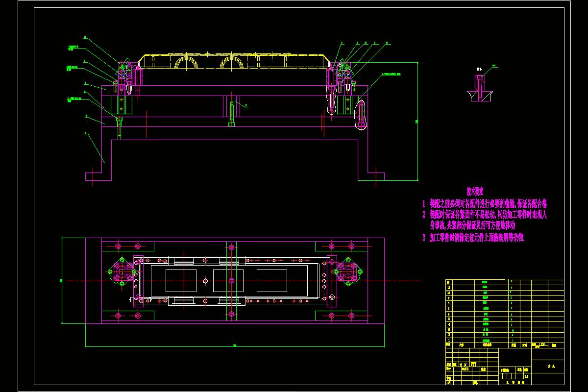Select the bottom overall width dimension text
588x392 pixels.
point(235,346)
